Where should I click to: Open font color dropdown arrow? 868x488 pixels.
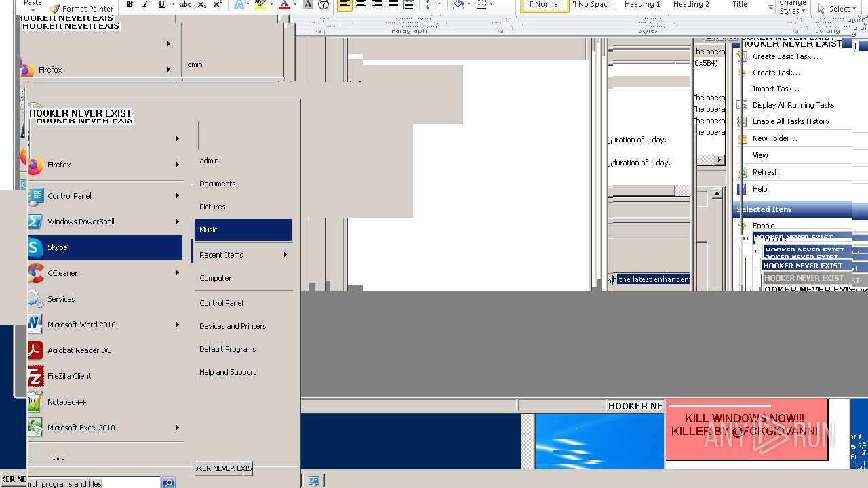295,4
